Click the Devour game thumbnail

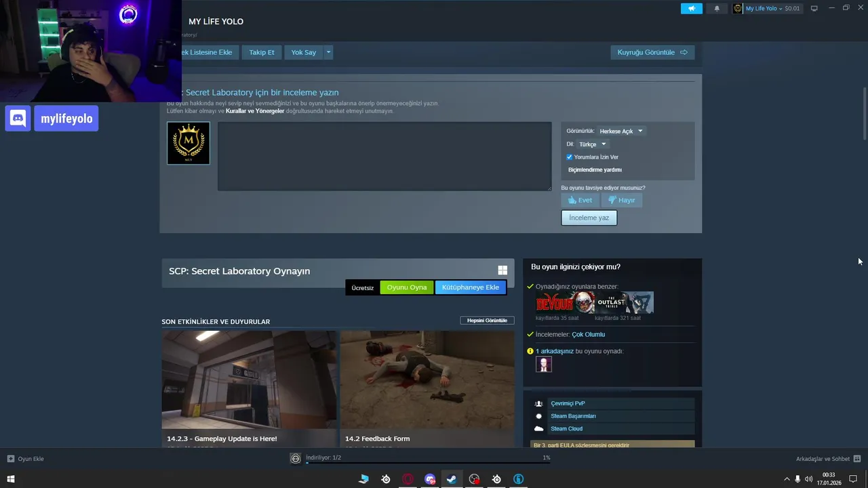(x=565, y=302)
